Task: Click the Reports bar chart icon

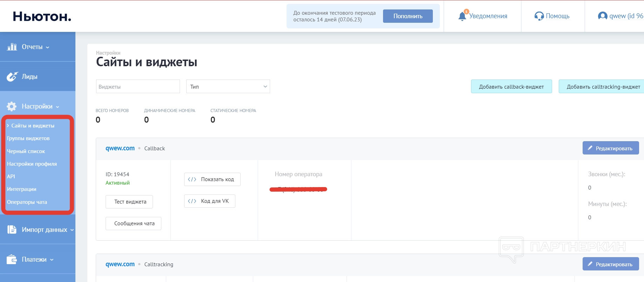Action: (x=12, y=47)
